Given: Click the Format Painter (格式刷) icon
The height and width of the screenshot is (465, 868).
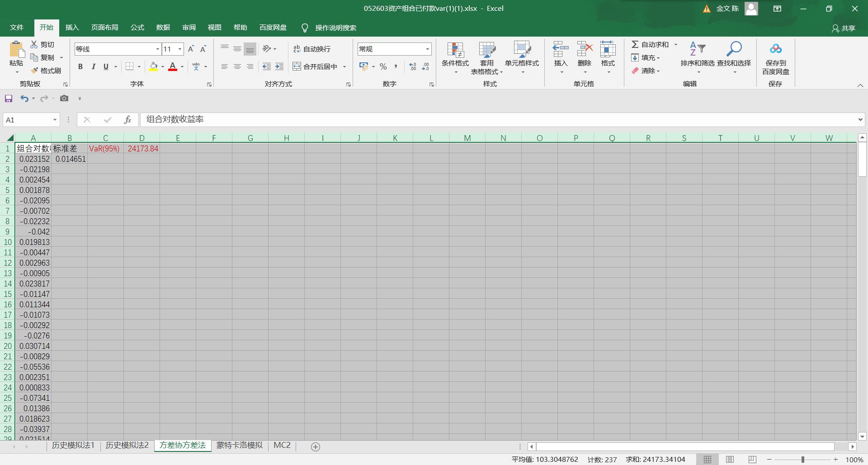Looking at the screenshot, I should pos(34,70).
